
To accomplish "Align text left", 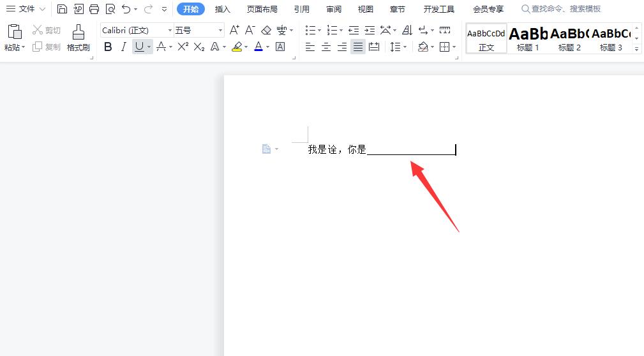I will [x=310, y=47].
